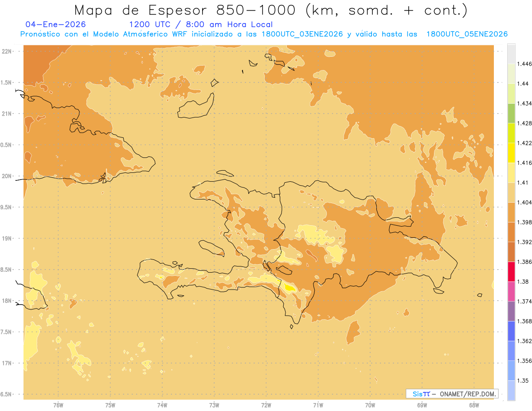Screen dimensions: 532x411
Task: Select the '73W' longitude label
Action: pos(214,405)
